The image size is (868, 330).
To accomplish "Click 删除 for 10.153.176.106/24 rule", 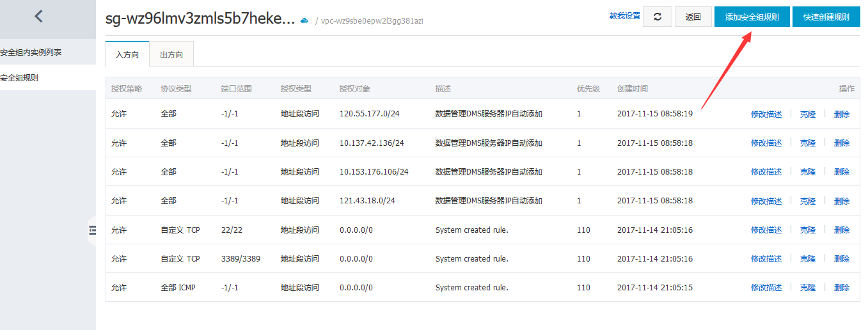I will pos(842,171).
